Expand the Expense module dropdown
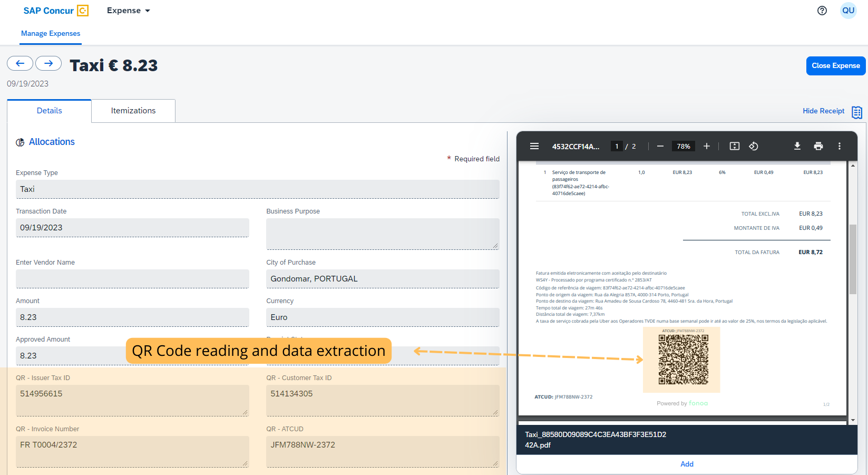 coord(129,11)
